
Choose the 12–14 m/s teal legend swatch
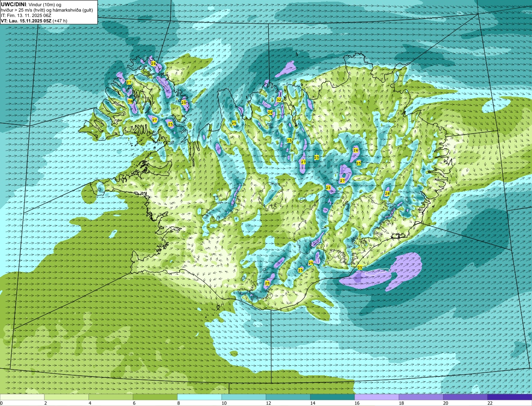click(288, 397)
